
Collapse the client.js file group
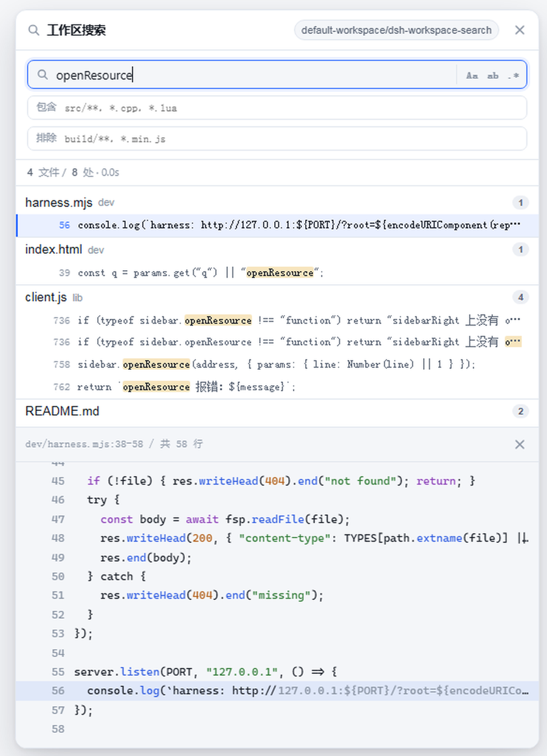[277, 298]
